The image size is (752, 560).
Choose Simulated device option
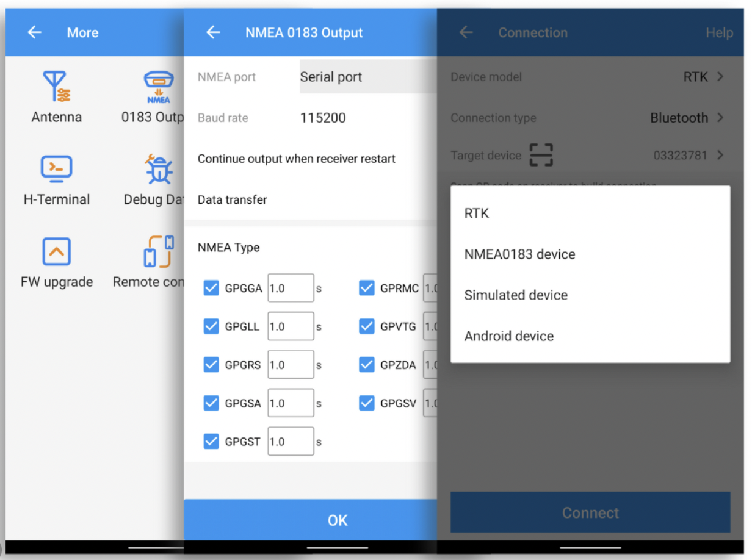[516, 295]
